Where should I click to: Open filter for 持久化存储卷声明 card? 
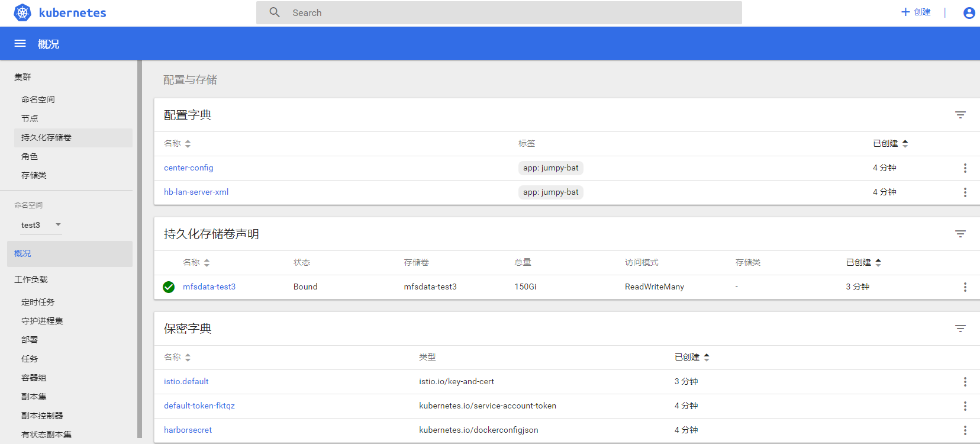click(x=960, y=234)
